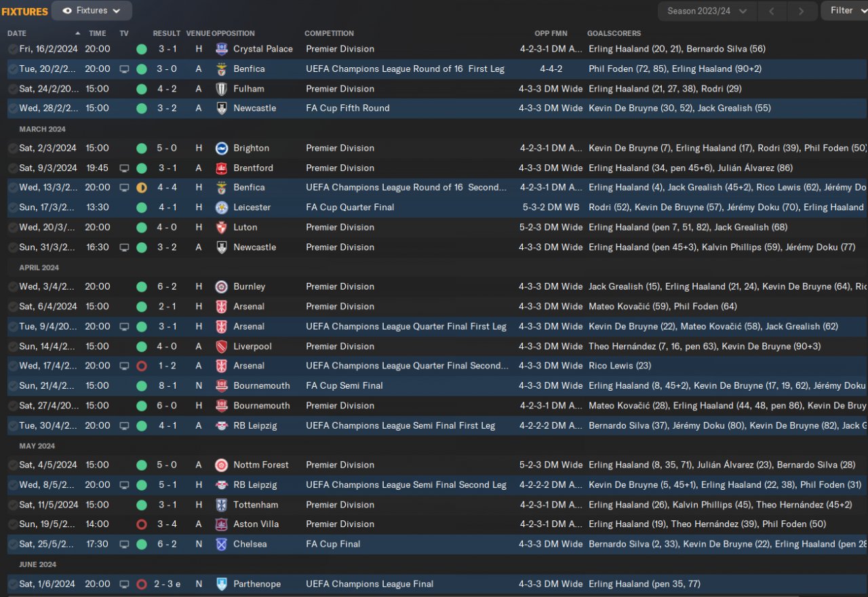This screenshot has height=597, width=868.
Task: Open Newcastle name in FA Cup Fifth Round row
Action: tap(255, 109)
